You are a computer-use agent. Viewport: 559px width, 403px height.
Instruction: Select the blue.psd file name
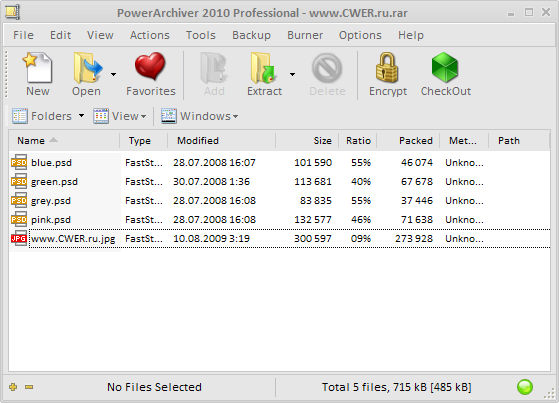click(51, 163)
